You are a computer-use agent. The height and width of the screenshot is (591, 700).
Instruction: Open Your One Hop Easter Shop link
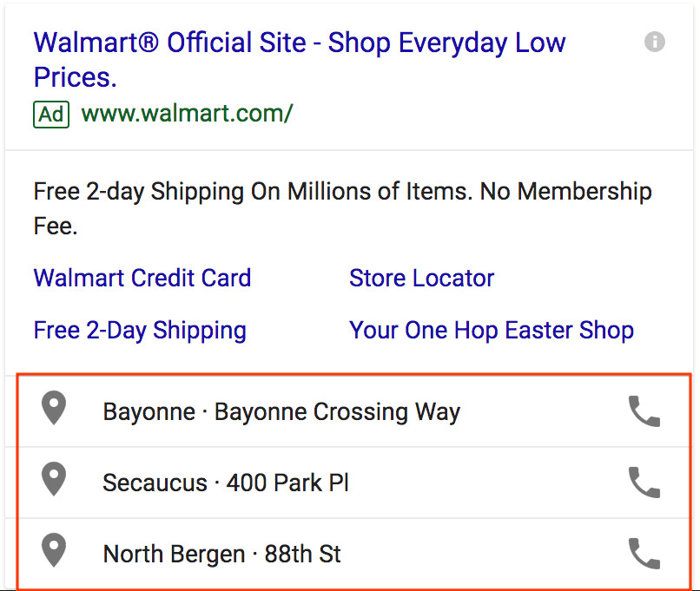(491, 331)
